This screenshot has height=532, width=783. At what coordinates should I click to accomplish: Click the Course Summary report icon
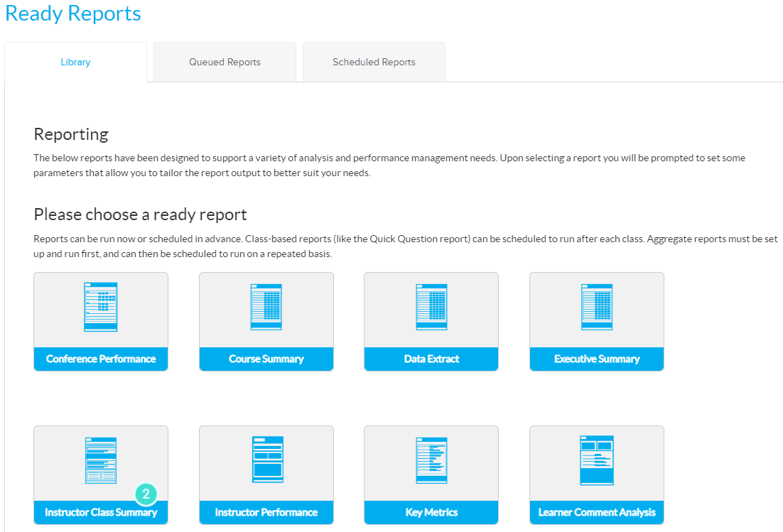click(x=266, y=307)
